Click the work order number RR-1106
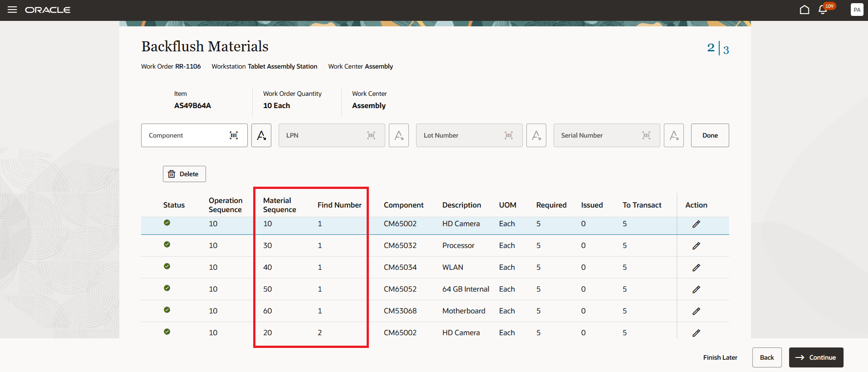The image size is (868, 372). (x=188, y=66)
